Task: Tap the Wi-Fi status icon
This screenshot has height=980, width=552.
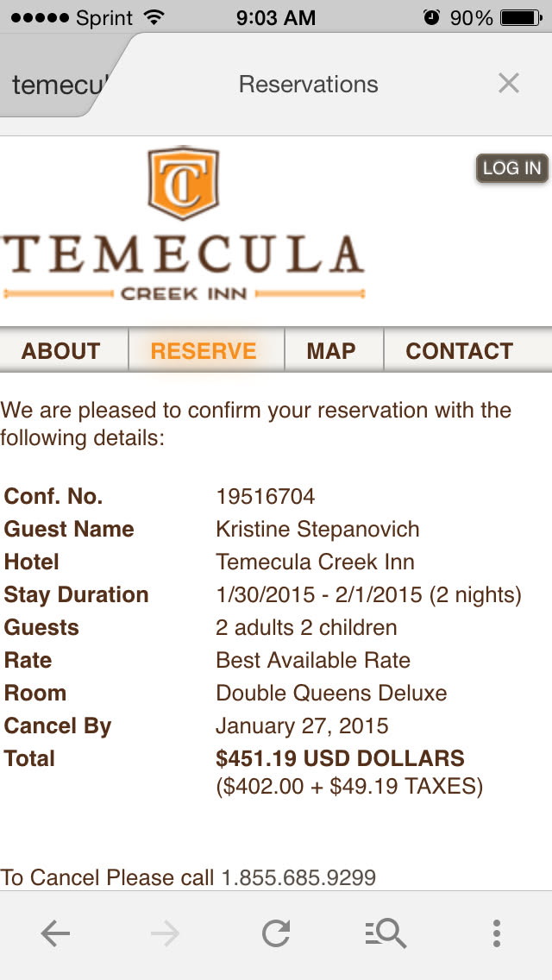Action: (x=155, y=17)
